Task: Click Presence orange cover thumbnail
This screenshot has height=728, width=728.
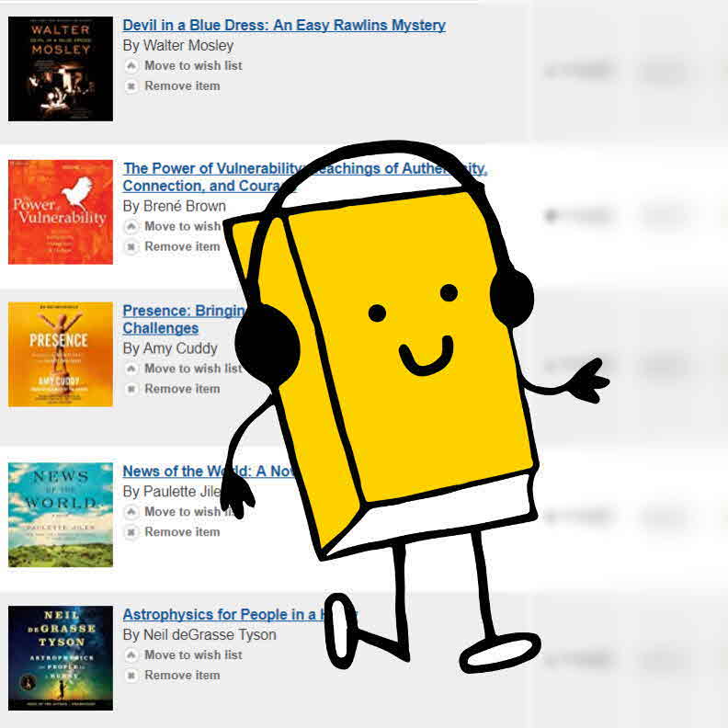Action: point(61,354)
